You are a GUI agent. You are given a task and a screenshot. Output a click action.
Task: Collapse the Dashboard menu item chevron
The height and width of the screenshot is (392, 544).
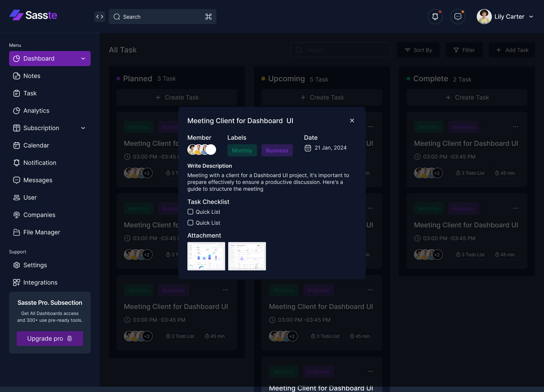83,59
